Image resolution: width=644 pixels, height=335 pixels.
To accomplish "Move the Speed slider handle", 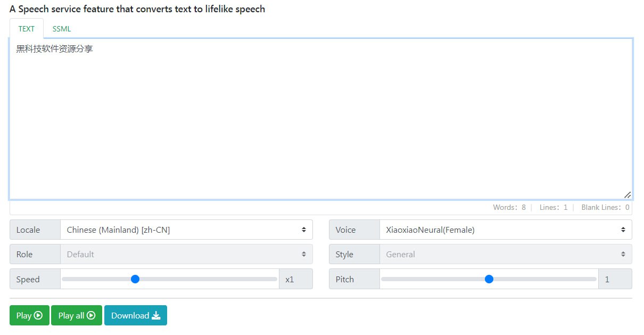I will tap(135, 279).
